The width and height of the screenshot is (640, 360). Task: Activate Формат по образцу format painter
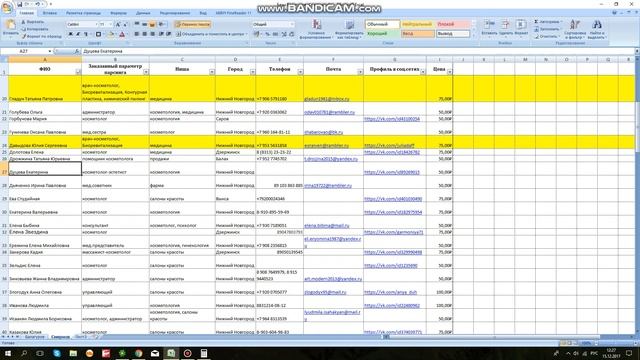pos(41,36)
